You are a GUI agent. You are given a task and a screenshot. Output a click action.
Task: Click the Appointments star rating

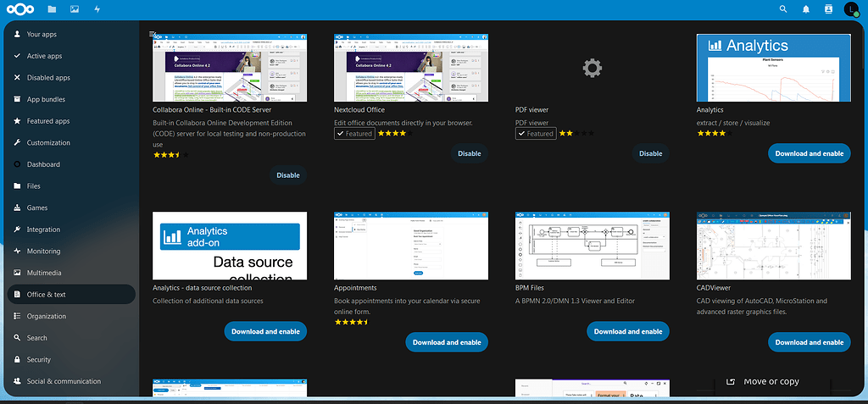coord(352,322)
